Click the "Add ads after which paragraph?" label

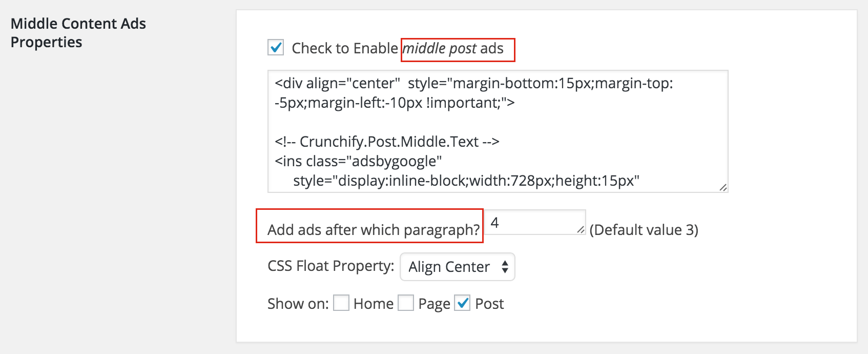tap(374, 230)
